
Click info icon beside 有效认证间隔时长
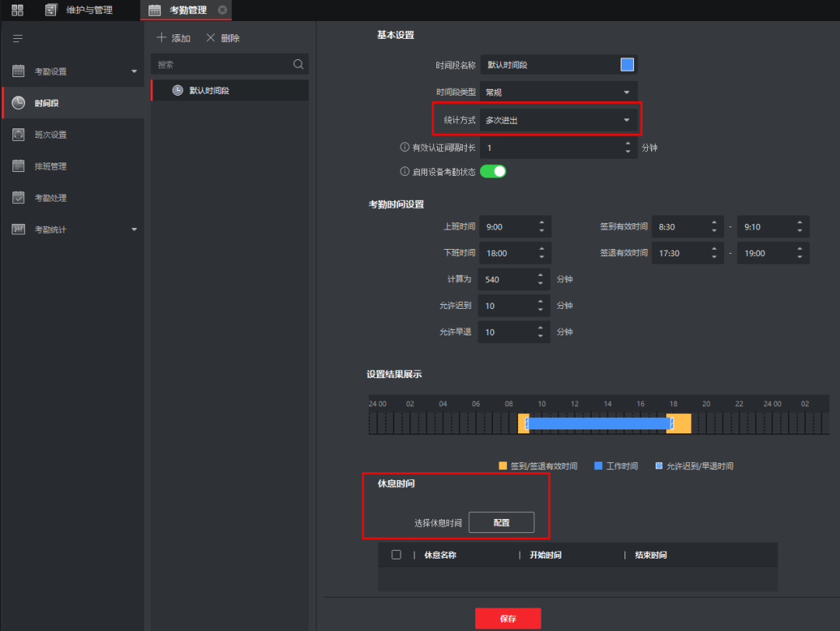(x=404, y=147)
